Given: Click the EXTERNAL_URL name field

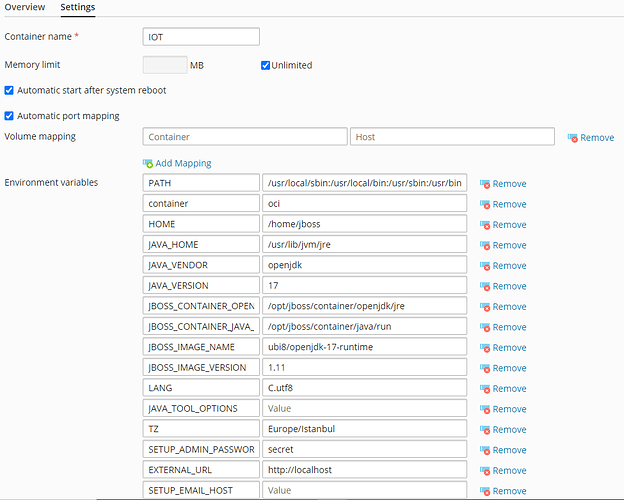Looking at the screenshot, I should click(201, 470).
